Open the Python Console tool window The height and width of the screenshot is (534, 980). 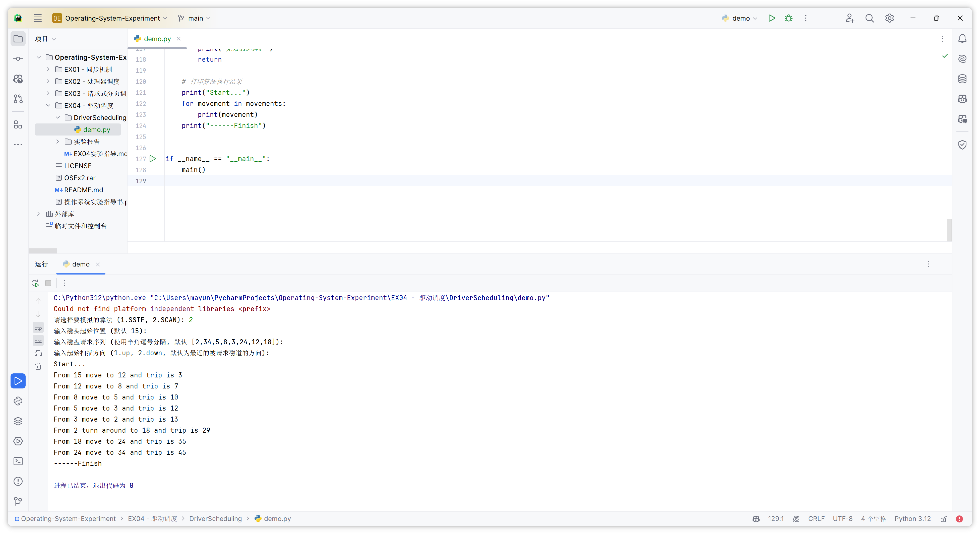click(18, 401)
